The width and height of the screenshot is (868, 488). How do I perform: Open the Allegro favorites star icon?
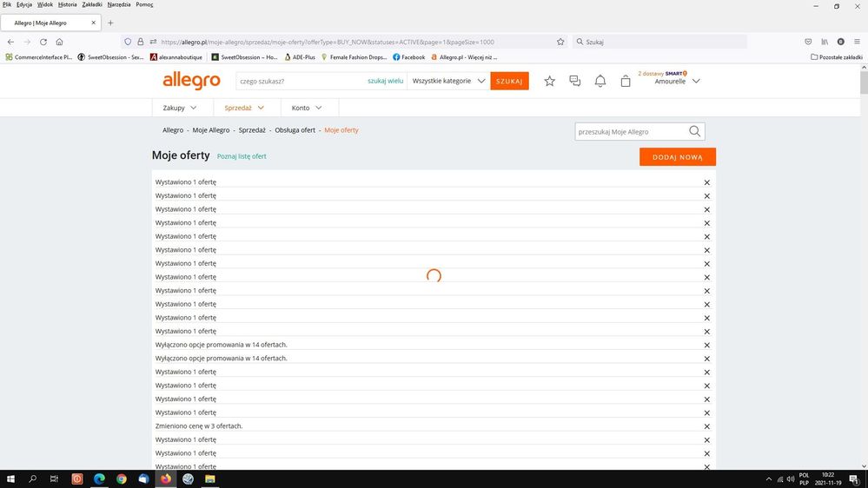pyautogui.click(x=549, y=82)
